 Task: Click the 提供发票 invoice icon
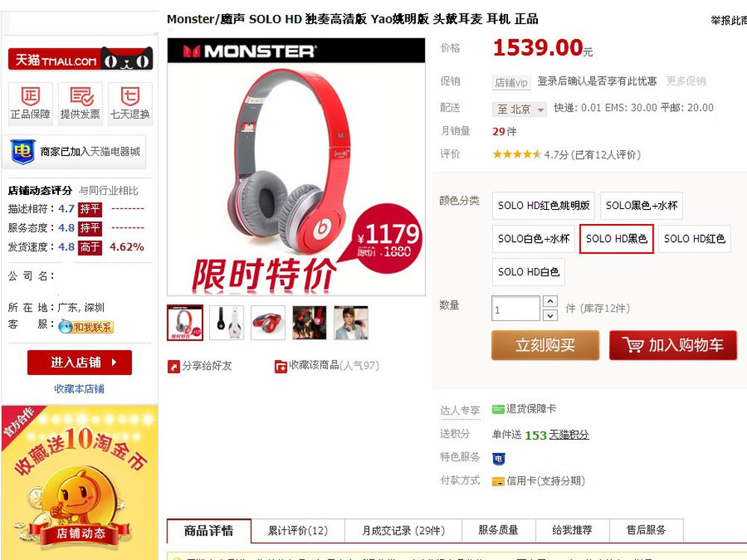(81, 96)
